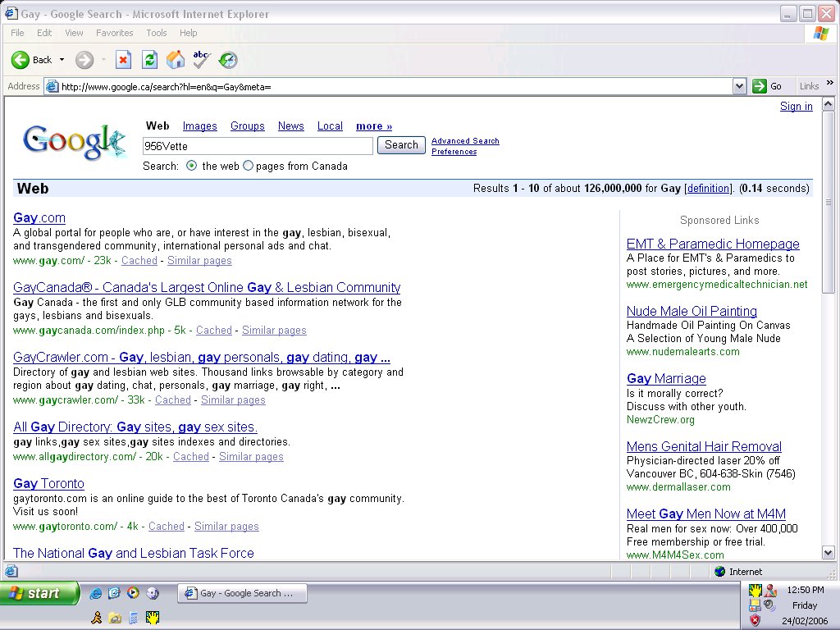Switch to the News search tab
The width and height of the screenshot is (840, 630).
(x=291, y=126)
